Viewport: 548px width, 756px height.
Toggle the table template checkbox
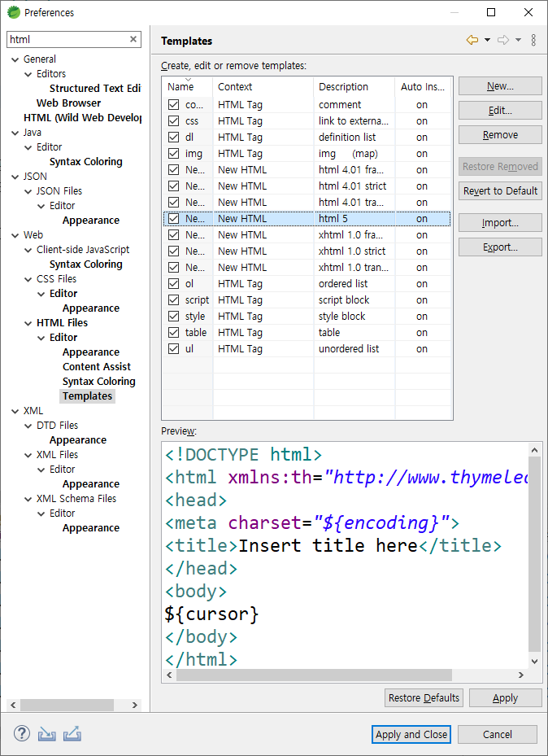[x=173, y=332]
